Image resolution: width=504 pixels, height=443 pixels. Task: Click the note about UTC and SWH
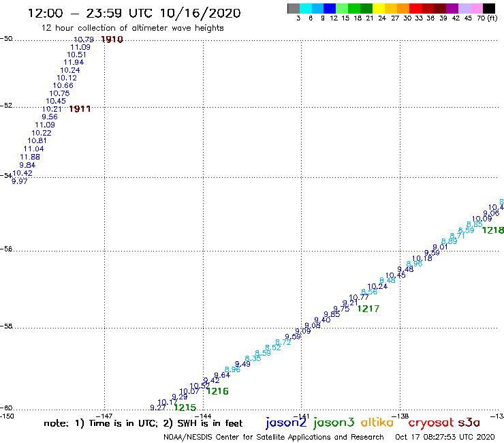point(143,423)
